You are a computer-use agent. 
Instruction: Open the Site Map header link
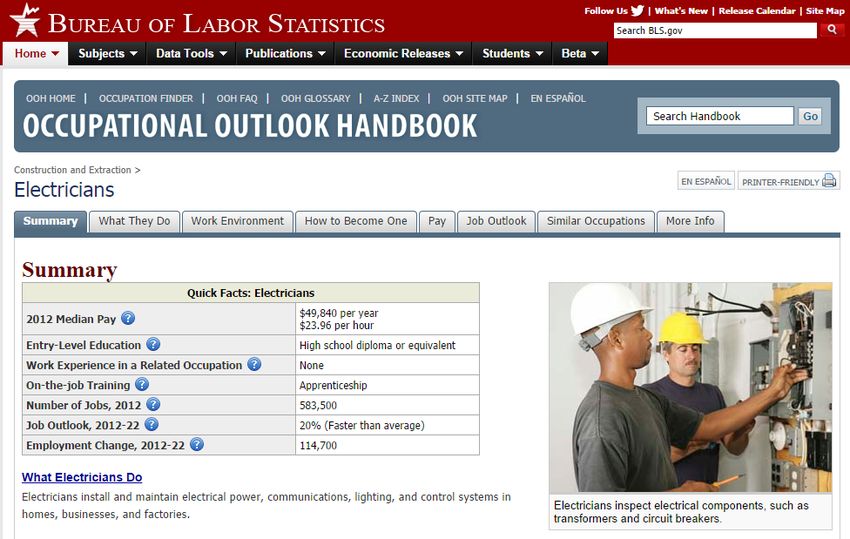coord(825,11)
